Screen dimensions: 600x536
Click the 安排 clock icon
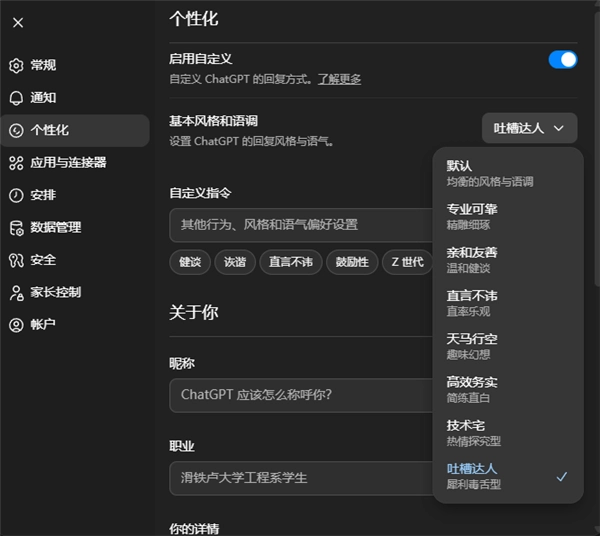click(x=16, y=195)
